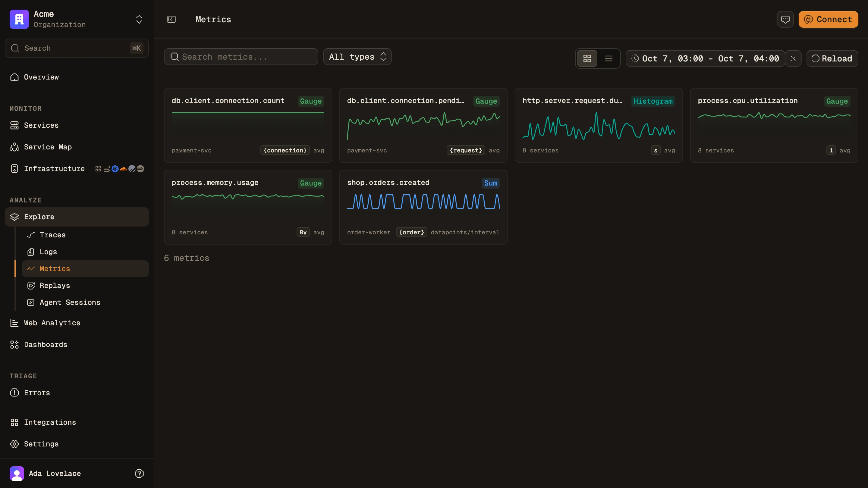868x488 pixels.
Task: Click the Logs file icon
Action: (x=31, y=252)
